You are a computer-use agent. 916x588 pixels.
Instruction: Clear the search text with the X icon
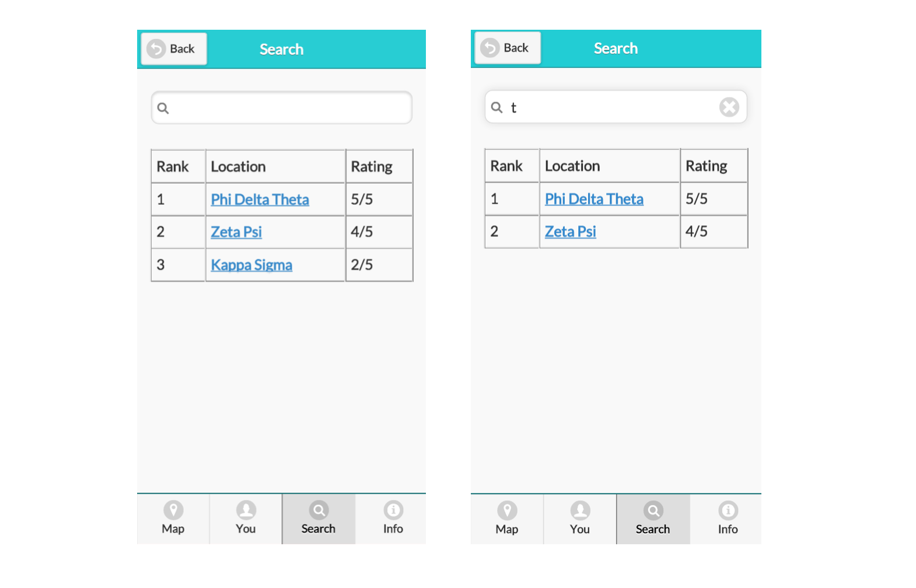pyautogui.click(x=729, y=107)
